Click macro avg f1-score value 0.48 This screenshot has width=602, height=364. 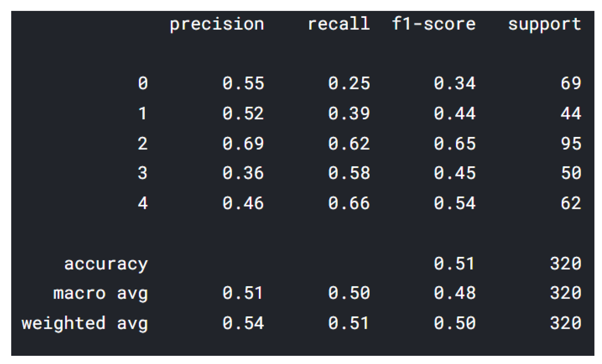pos(454,293)
